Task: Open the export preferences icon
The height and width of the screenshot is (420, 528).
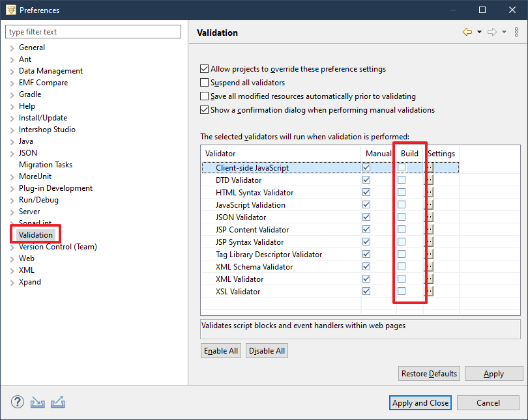Action: point(57,402)
